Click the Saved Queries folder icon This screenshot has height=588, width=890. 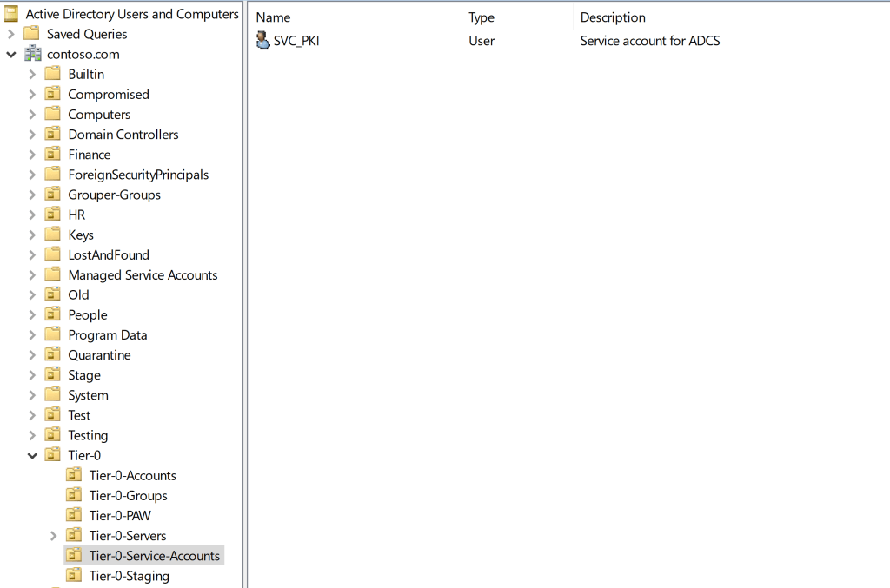(x=32, y=34)
